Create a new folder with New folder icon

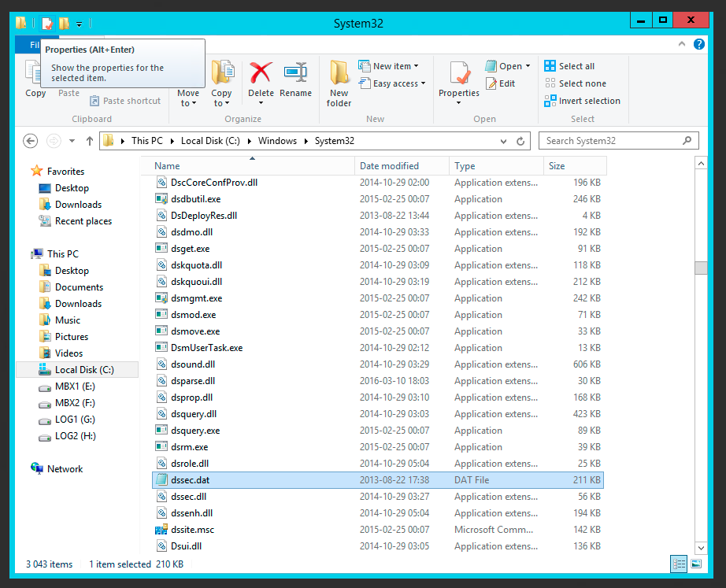(x=339, y=83)
